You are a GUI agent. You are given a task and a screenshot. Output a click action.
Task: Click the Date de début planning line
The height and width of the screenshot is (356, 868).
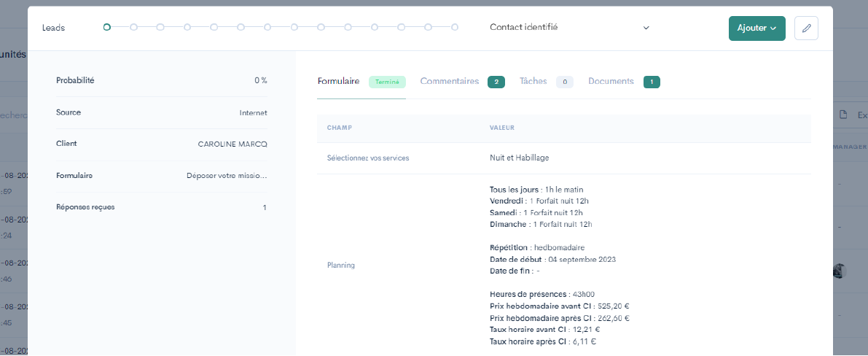[552, 260]
